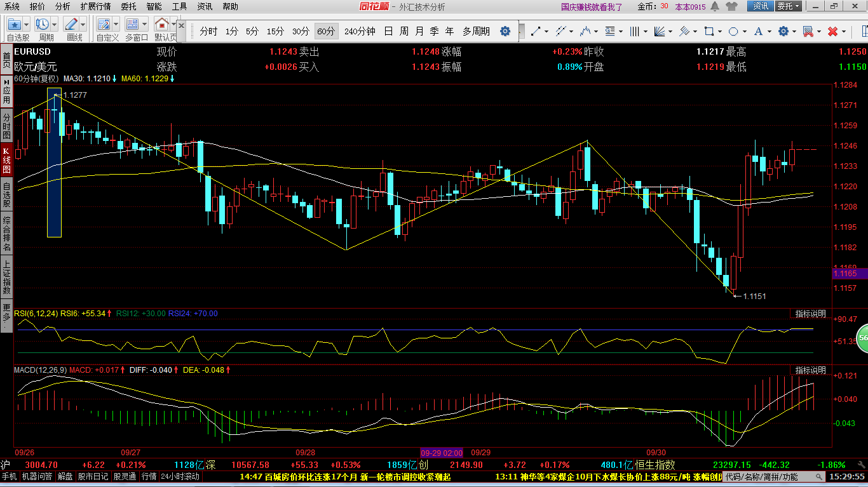This screenshot has height=487, width=868.
Task: Select the ellipse shape tool
Action: pos(733,31)
